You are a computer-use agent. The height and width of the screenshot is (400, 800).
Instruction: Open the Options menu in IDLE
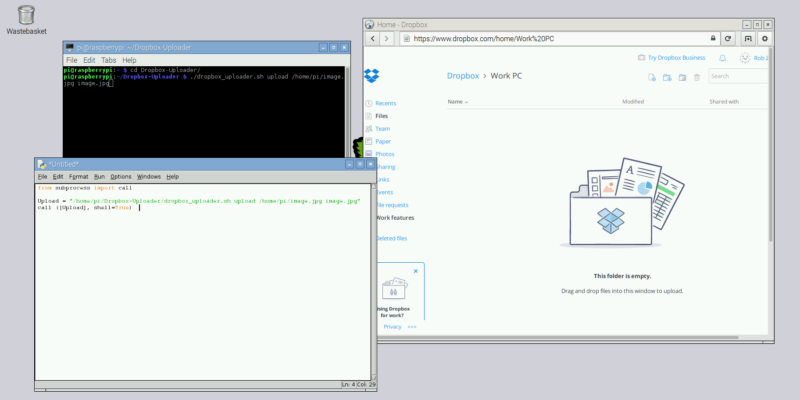point(121,177)
